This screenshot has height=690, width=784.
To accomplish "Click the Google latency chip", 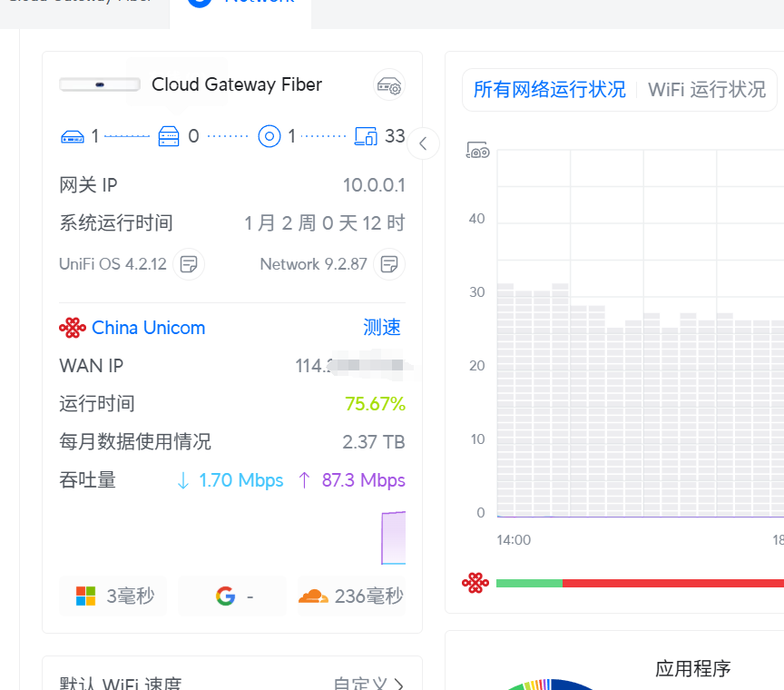I will point(232,596).
